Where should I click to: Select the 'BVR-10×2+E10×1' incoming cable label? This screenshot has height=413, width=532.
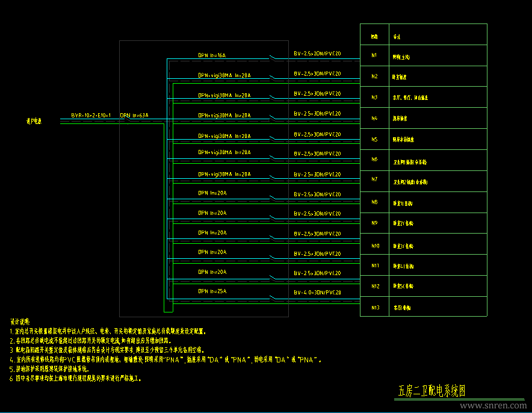pos(91,116)
